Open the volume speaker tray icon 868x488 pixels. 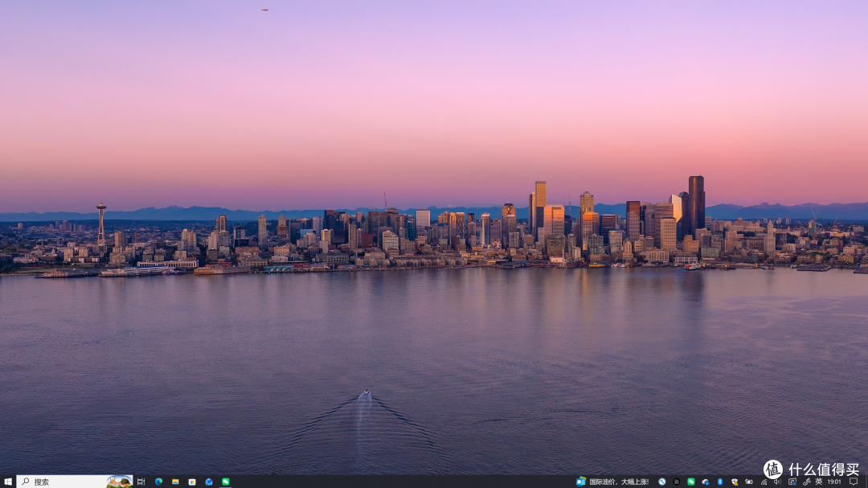(778, 482)
